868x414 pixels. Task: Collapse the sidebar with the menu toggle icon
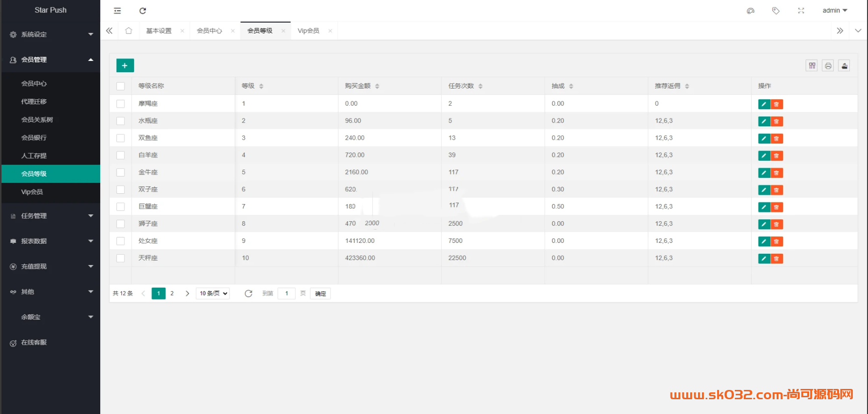pos(117,11)
